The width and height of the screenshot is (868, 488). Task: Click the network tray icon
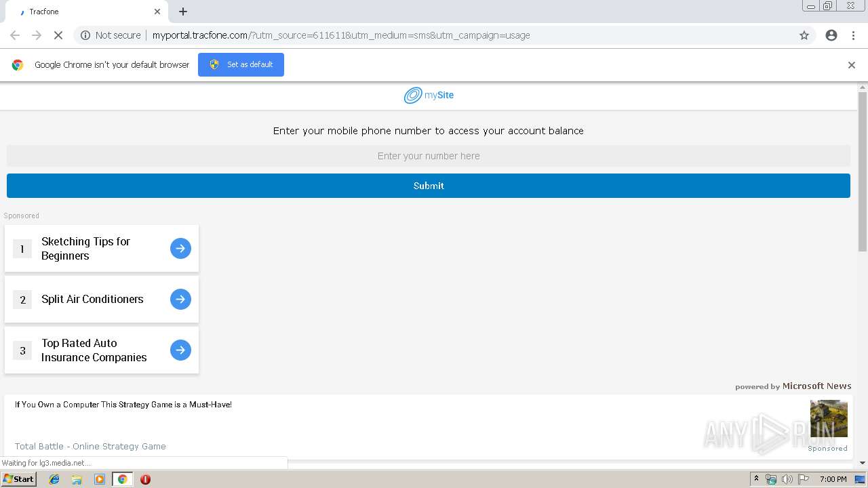point(771,479)
